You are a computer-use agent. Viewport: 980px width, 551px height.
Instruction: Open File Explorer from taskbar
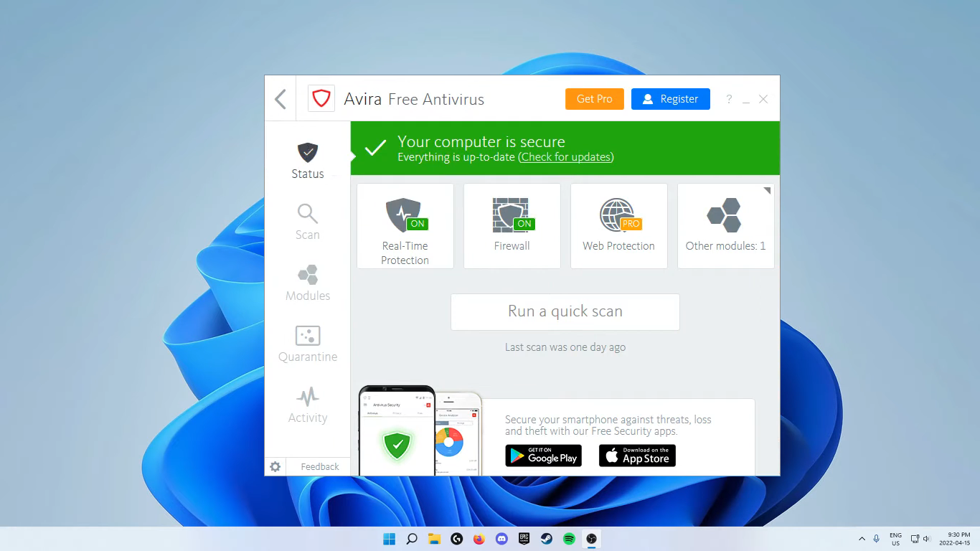(x=434, y=539)
